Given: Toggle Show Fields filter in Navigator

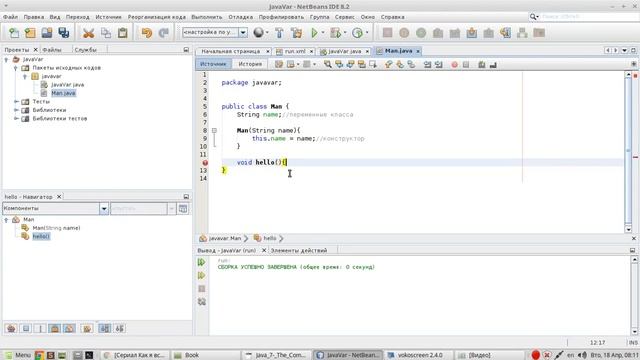Looking at the screenshot, I should coord(26,328).
